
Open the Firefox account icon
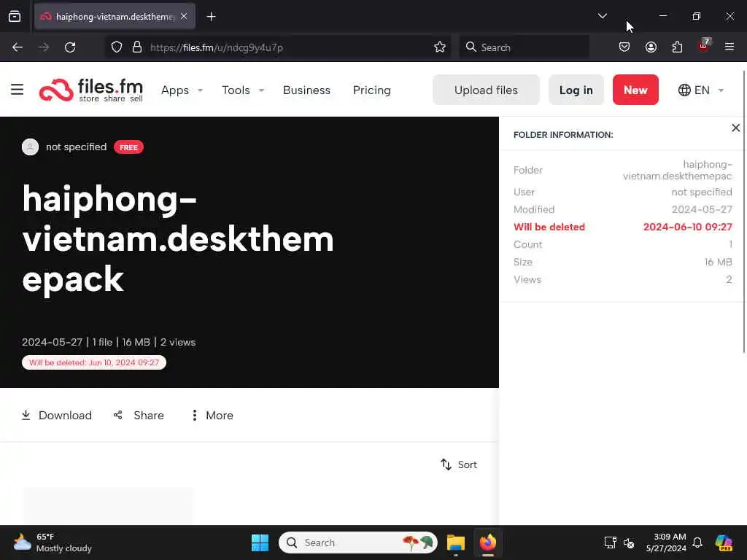point(651,47)
